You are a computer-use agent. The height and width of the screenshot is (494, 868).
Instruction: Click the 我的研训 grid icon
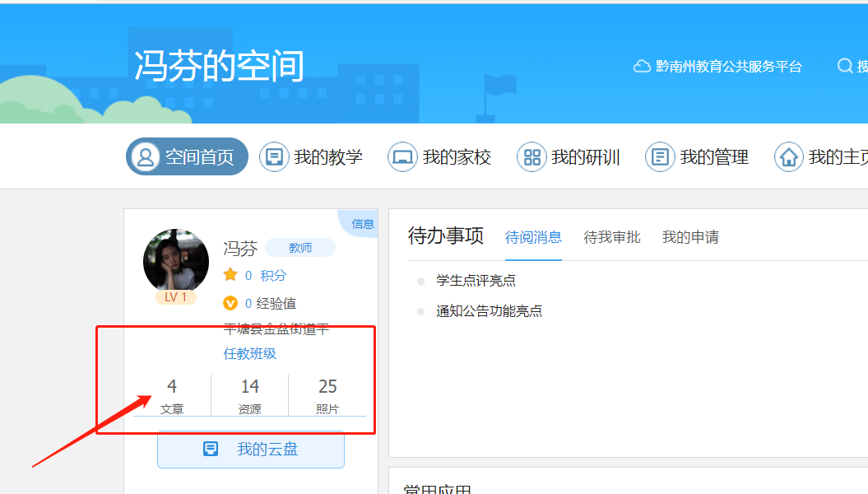tap(531, 157)
